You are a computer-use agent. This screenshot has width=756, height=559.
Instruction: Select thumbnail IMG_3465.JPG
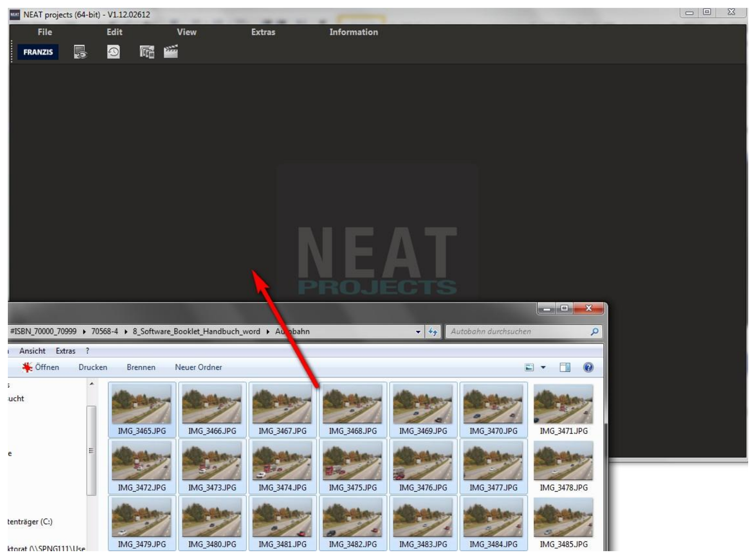[142, 409]
